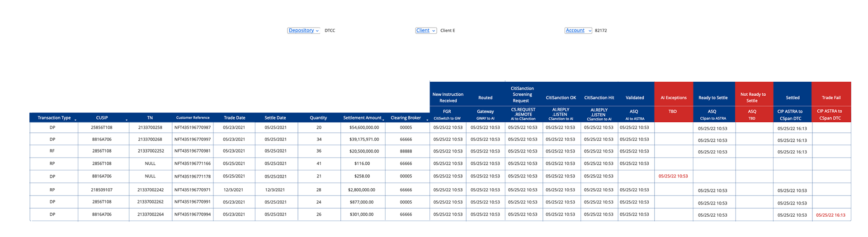
Task: Click the ASQ CSpan to ASTRA subheader
Action: (x=713, y=114)
